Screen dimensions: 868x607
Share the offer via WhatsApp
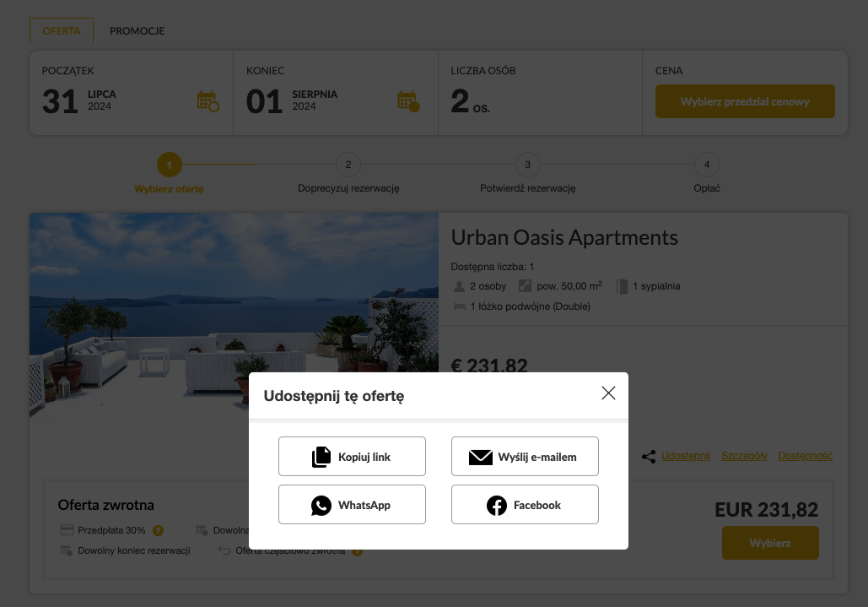click(352, 505)
